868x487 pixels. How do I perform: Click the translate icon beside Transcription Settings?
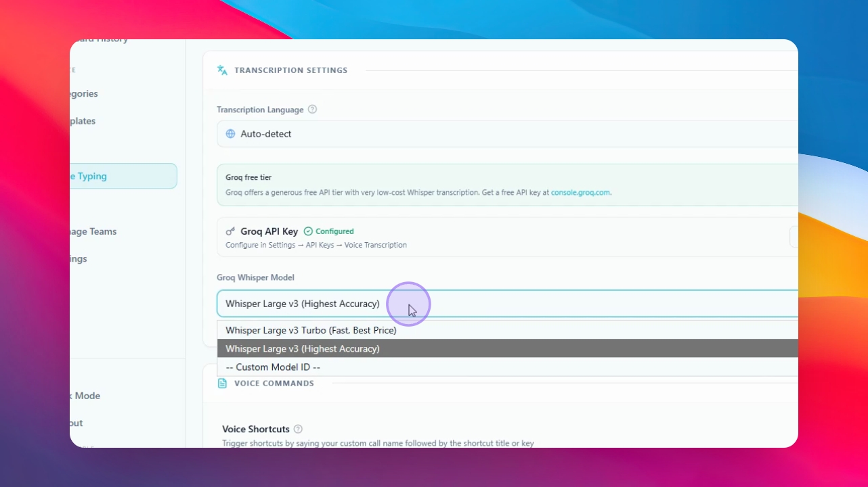pos(222,70)
